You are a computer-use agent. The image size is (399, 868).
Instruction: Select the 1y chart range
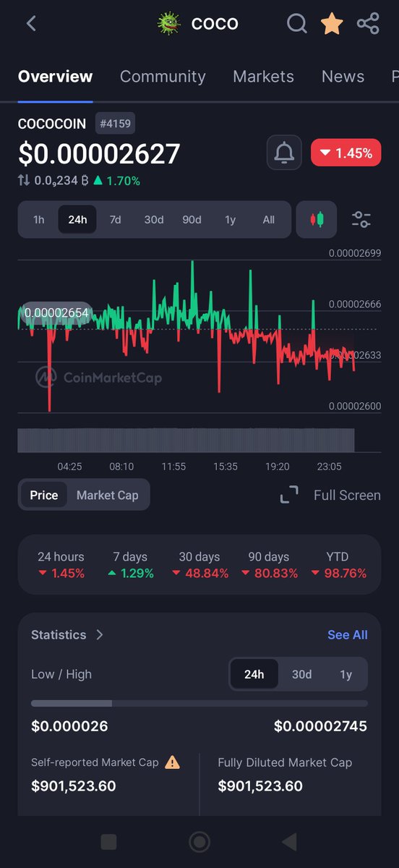point(231,220)
